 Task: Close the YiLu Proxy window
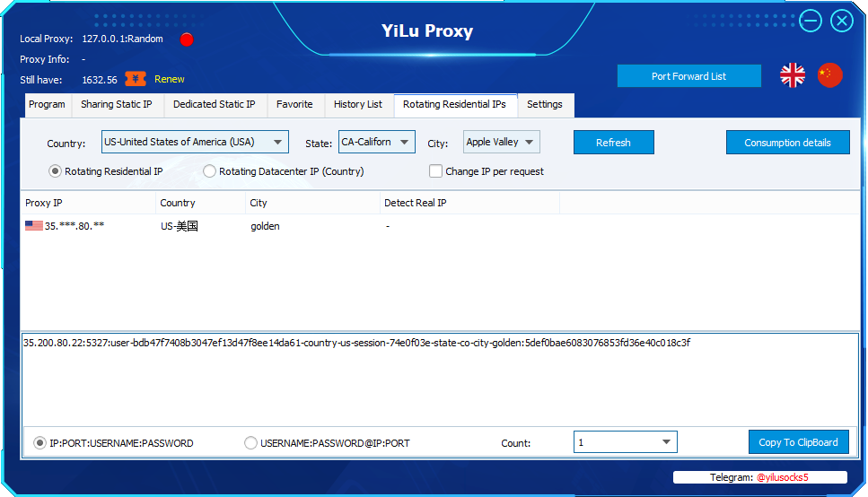point(842,21)
